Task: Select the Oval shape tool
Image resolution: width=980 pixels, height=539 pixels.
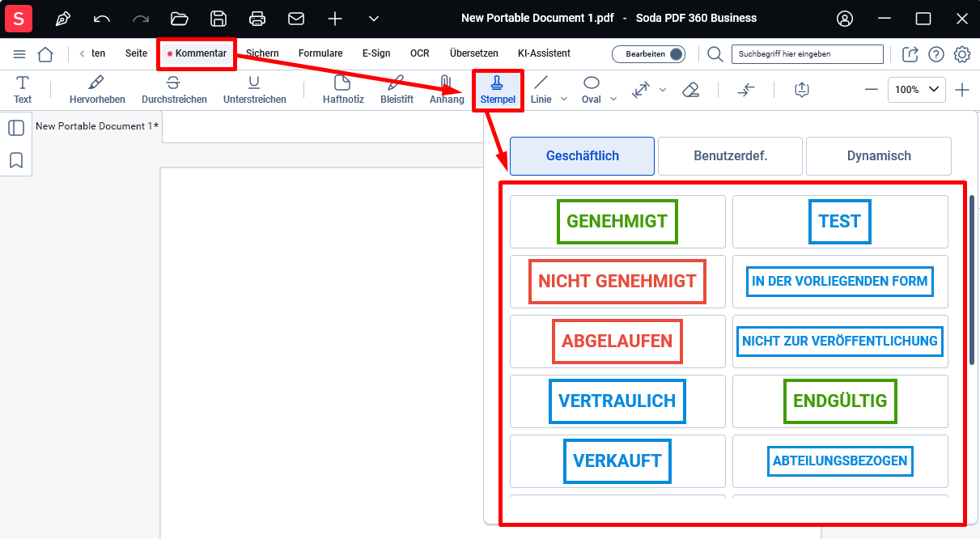Action: click(592, 89)
